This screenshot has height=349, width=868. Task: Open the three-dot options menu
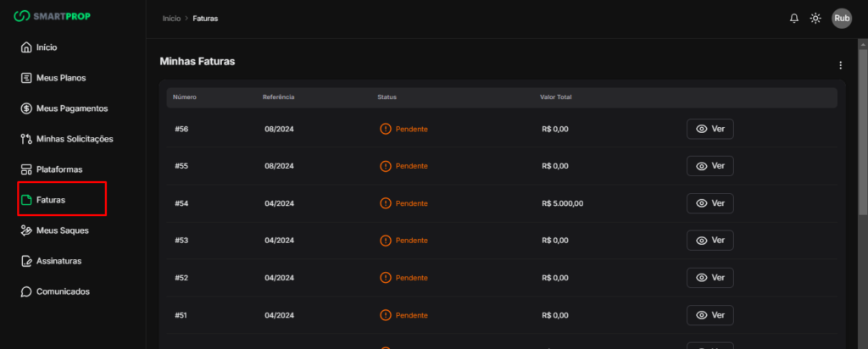tap(840, 65)
